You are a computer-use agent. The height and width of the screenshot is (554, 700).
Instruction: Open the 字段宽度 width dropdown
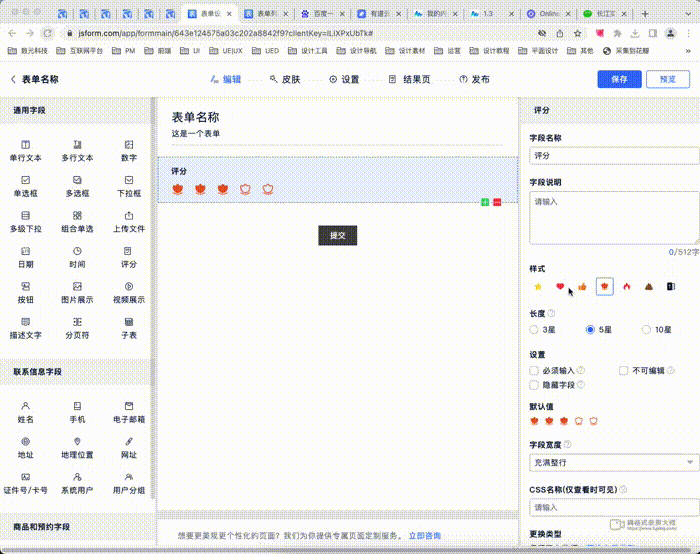pyautogui.click(x=614, y=462)
